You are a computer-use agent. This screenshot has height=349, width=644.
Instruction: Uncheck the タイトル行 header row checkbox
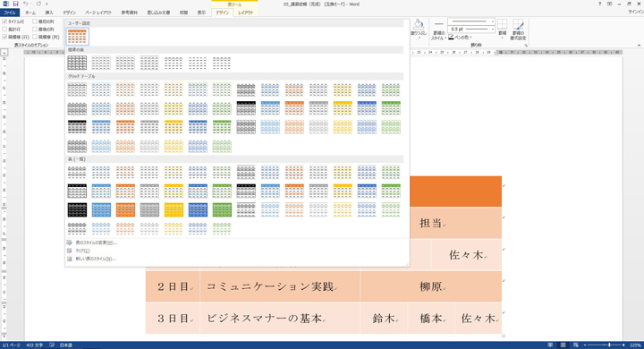coord(4,21)
